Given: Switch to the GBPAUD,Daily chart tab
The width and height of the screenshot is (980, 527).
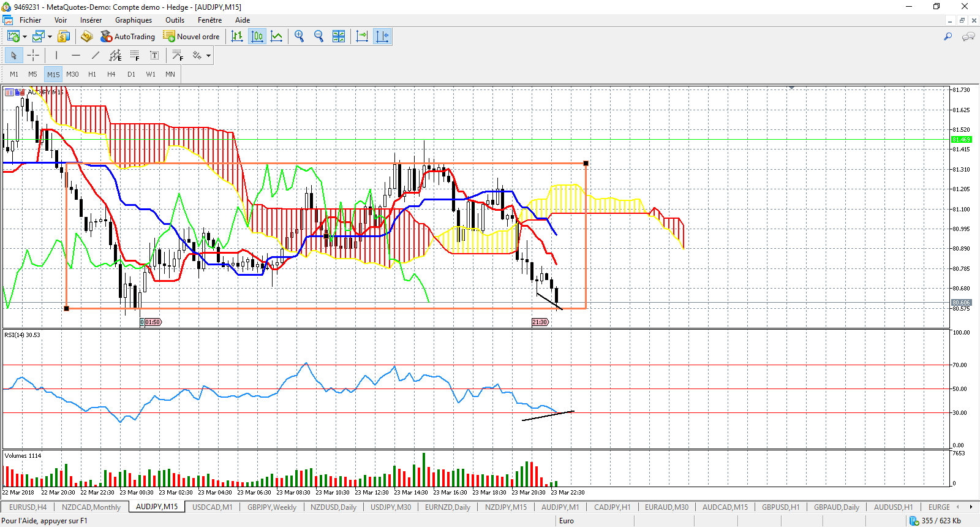Looking at the screenshot, I should [837, 507].
